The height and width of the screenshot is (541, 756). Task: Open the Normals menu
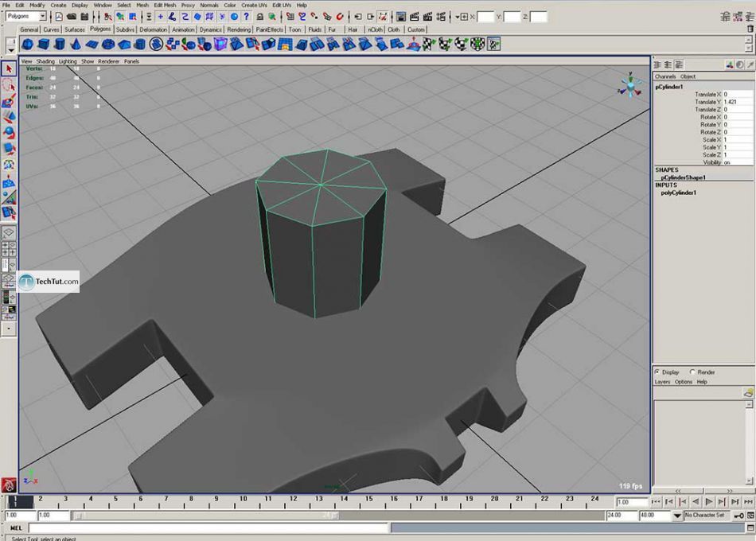pyautogui.click(x=208, y=5)
